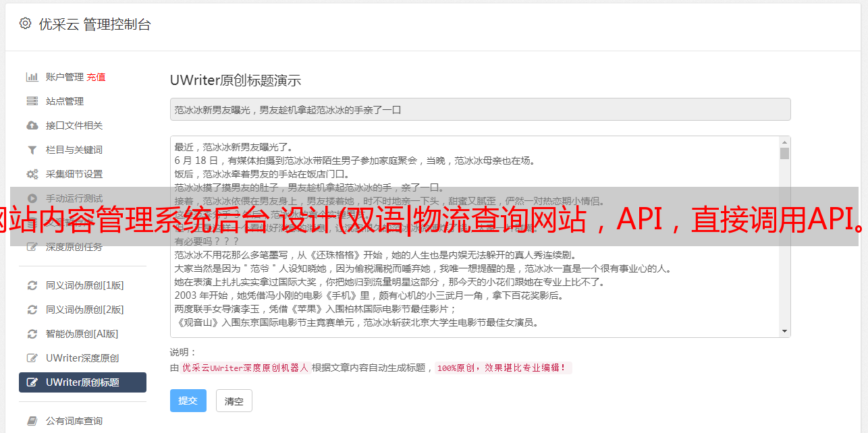Open the 优采云 管理控制台 header title

94,24
